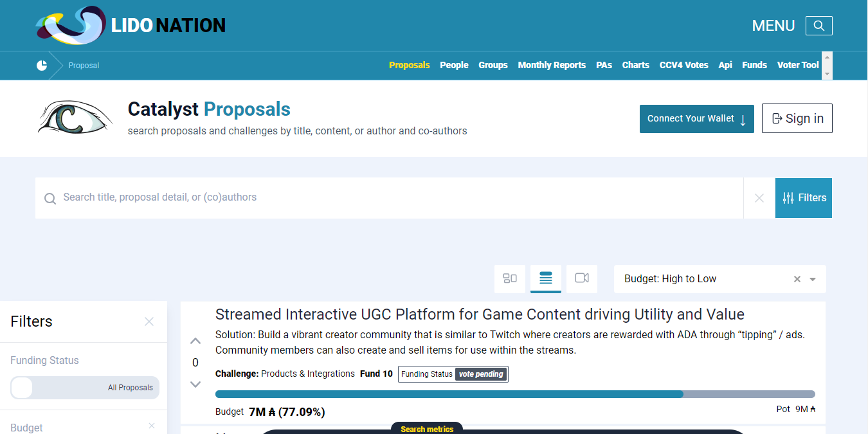This screenshot has width=868, height=434.
Task: Click the Proposal breadcrumb link
Action: point(84,66)
